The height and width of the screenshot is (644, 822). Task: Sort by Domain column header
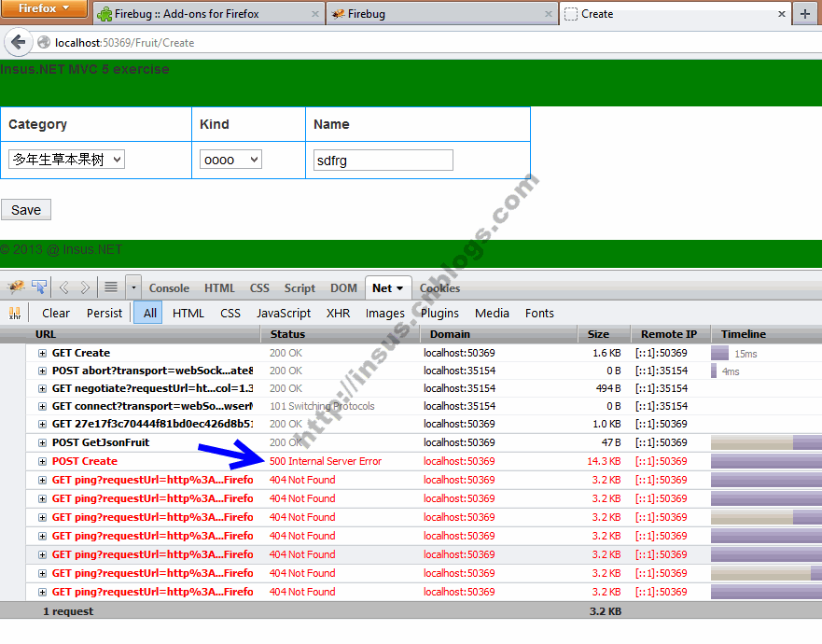click(x=498, y=334)
